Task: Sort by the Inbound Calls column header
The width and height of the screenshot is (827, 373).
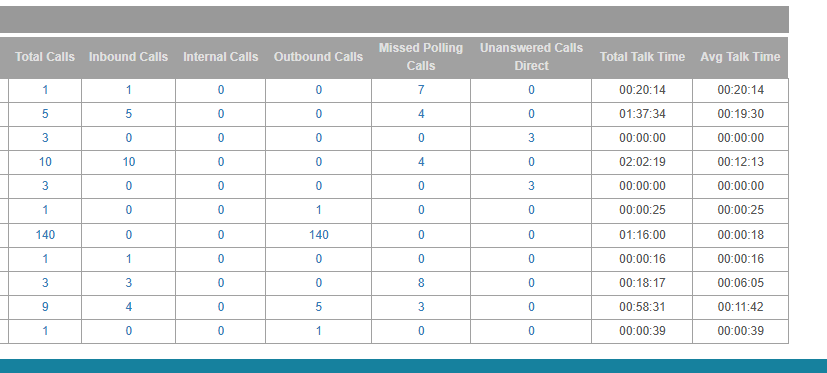Action: (128, 57)
